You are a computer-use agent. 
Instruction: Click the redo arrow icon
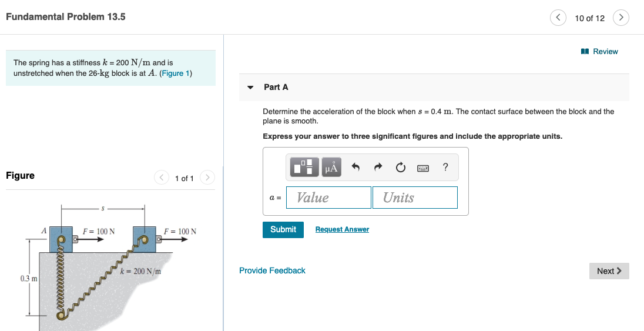click(x=378, y=167)
